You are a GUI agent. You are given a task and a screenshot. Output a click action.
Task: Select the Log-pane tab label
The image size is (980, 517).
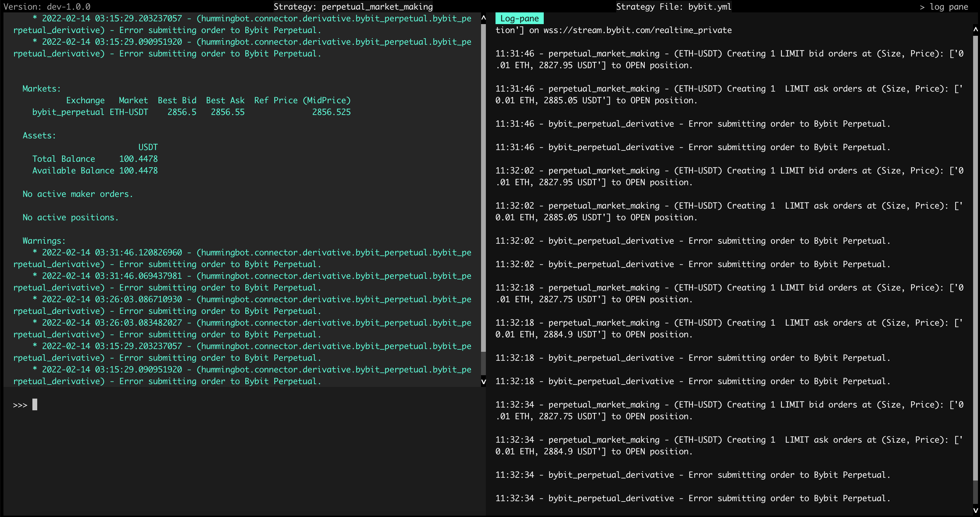click(x=520, y=18)
